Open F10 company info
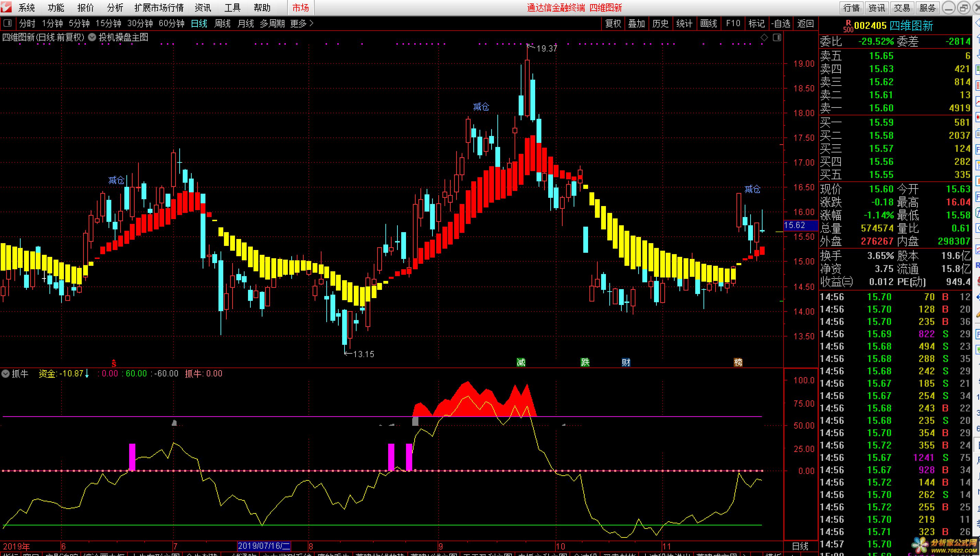 point(733,24)
